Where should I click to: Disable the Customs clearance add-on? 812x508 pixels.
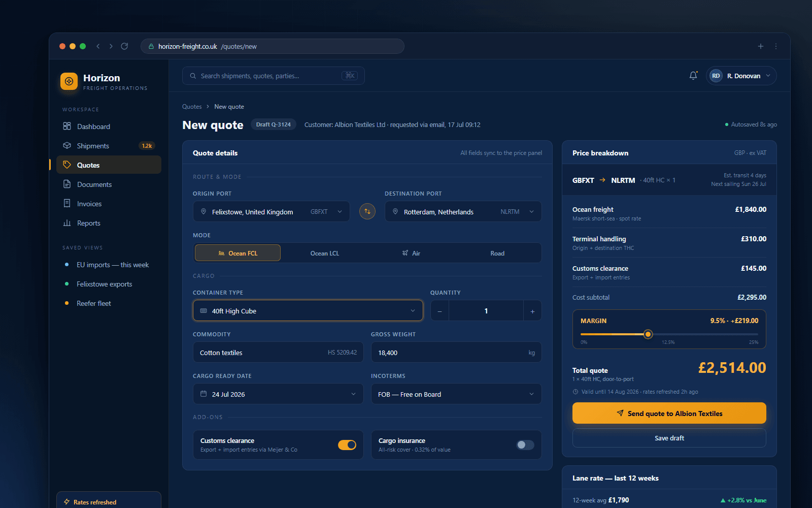[x=347, y=445]
